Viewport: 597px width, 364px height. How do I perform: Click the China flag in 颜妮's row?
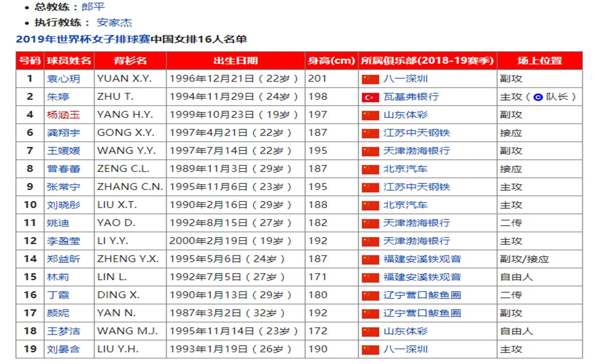[370, 313]
